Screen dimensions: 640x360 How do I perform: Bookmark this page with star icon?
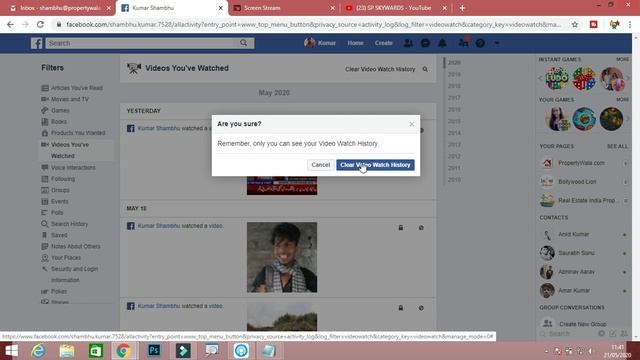coord(575,24)
